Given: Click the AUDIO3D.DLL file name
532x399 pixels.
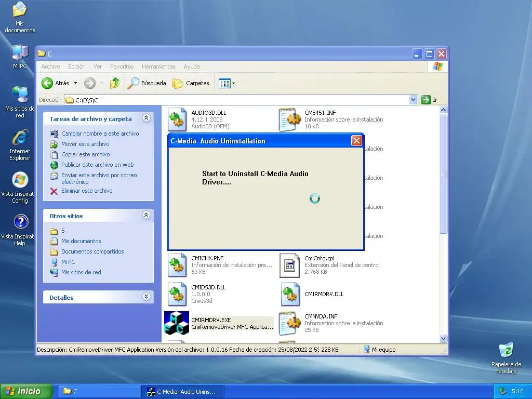Looking at the screenshot, I should point(208,113).
